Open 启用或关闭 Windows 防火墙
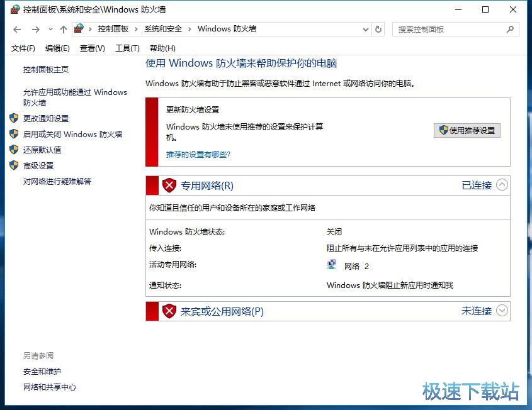Viewport: 532px width, 410px height. point(72,134)
